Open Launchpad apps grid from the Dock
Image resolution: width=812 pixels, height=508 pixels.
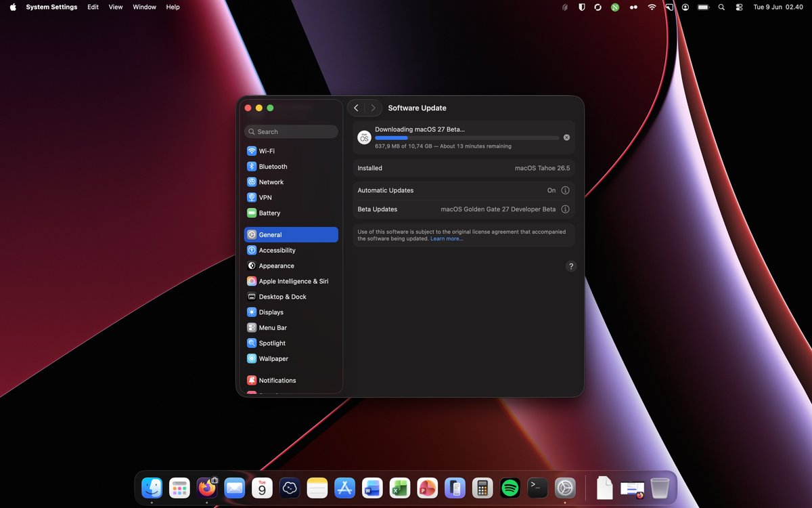tap(179, 488)
